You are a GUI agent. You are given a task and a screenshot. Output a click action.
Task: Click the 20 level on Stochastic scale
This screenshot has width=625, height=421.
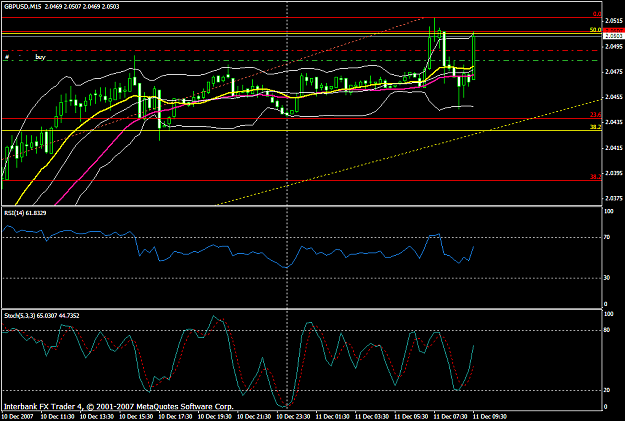(607, 390)
